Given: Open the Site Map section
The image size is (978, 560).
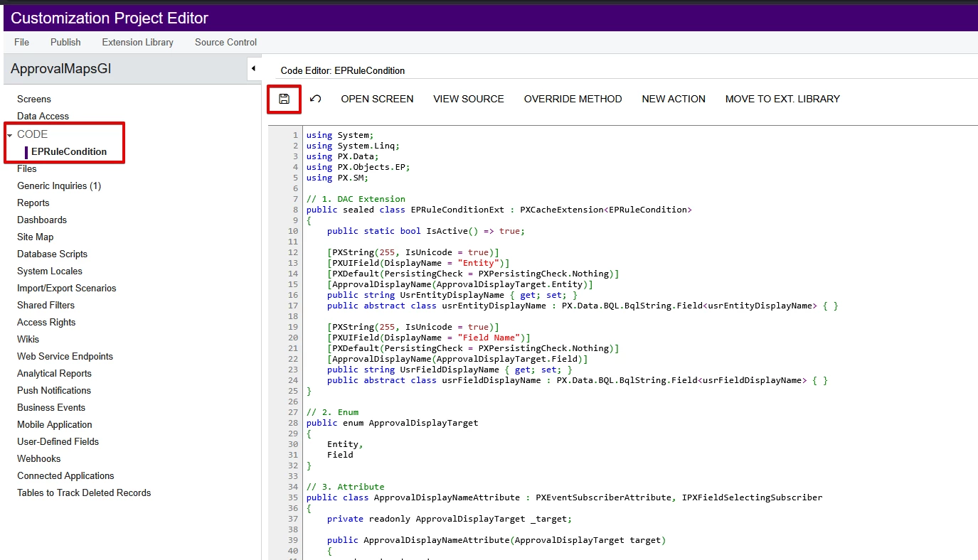Looking at the screenshot, I should tap(36, 237).
